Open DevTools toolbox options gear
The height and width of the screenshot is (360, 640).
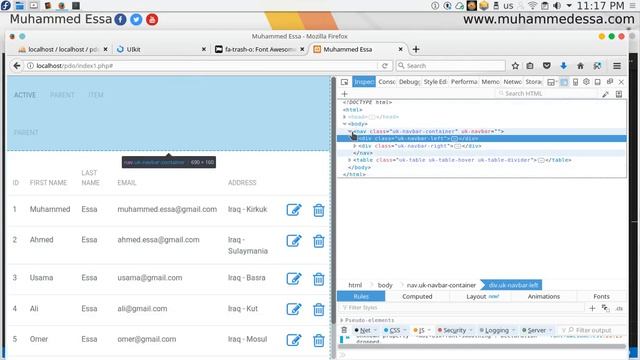(587, 82)
